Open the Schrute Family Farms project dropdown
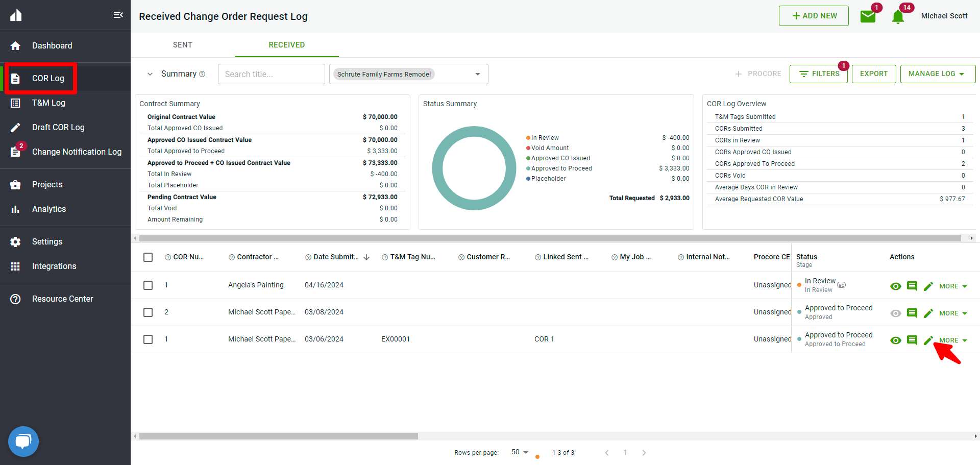The height and width of the screenshot is (465, 980). coord(477,74)
